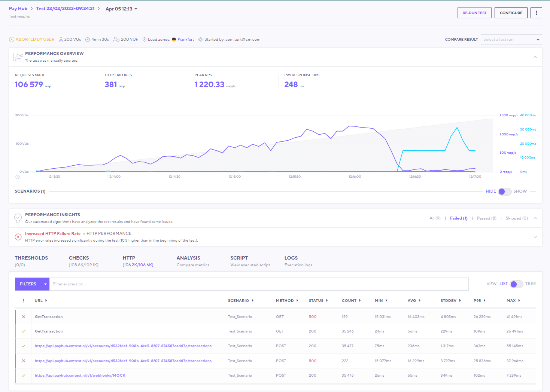This screenshot has width=550, height=392.
Task: Show All (9) insights
Action: click(435, 218)
